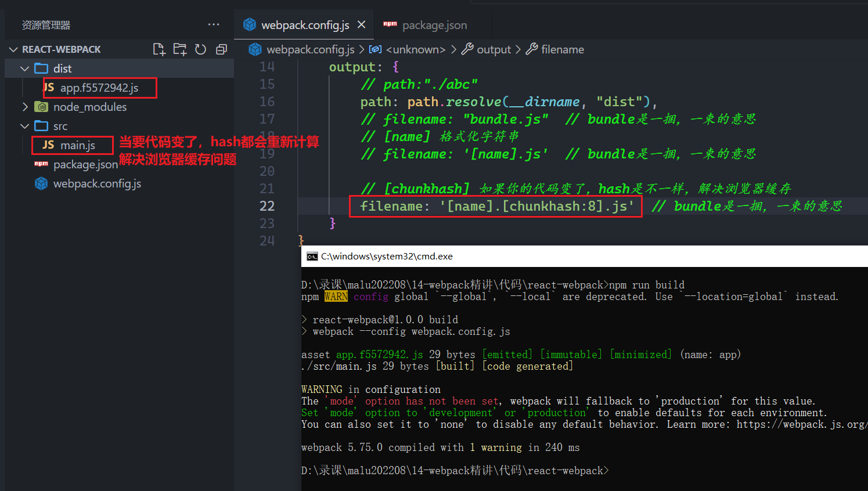868x491 pixels.
Task: Click 'npm run build' command text in terminal
Action: (646, 285)
